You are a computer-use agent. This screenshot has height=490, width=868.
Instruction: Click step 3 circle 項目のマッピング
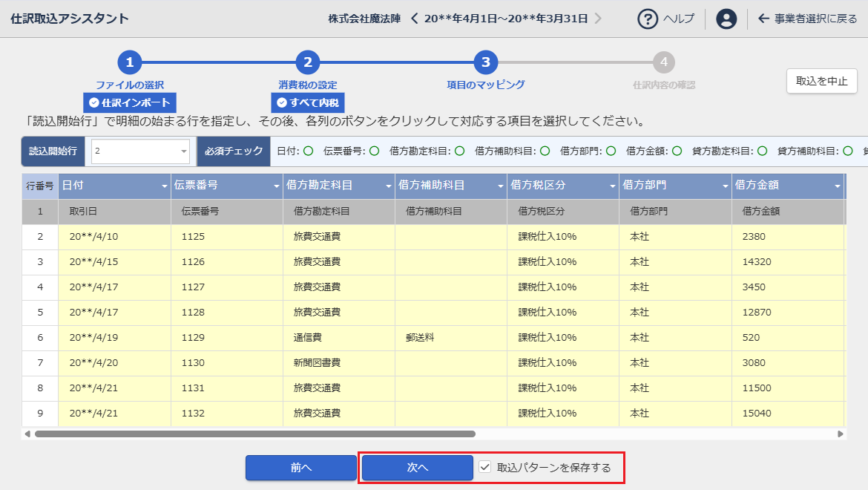[485, 62]
